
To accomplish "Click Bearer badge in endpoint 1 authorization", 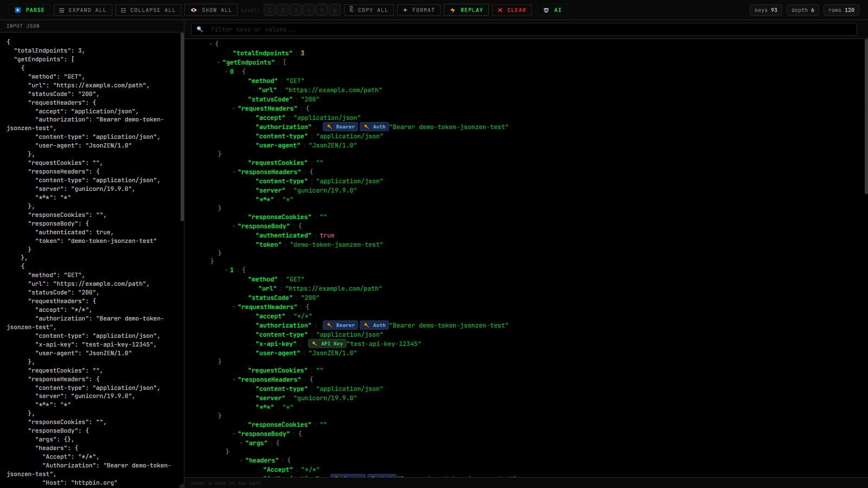I will tap(340, 325).
